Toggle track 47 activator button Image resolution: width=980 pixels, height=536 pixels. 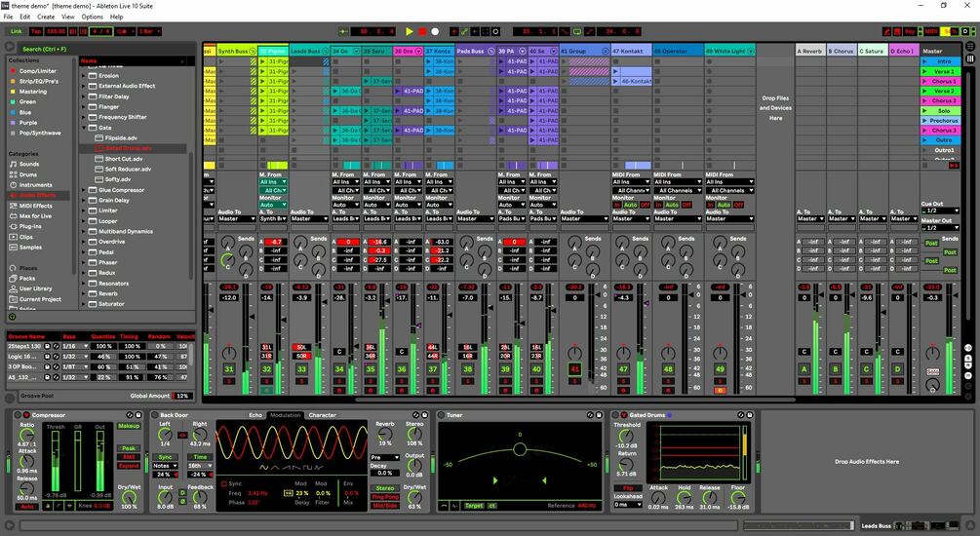click(623, 369)
